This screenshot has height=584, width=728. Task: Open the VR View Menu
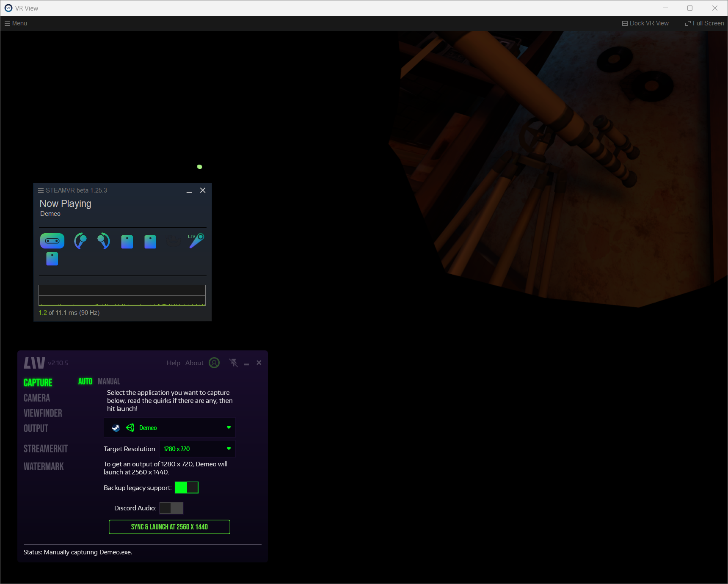(x=16, y=23)
